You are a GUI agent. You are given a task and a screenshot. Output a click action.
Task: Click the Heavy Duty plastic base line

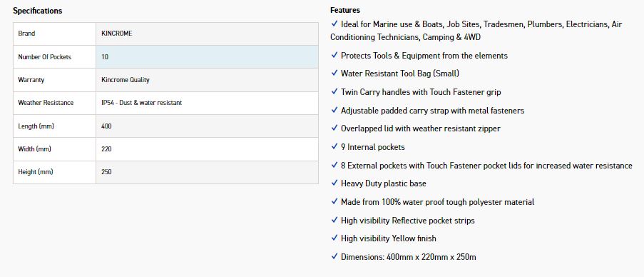click(x=384, y=183)
